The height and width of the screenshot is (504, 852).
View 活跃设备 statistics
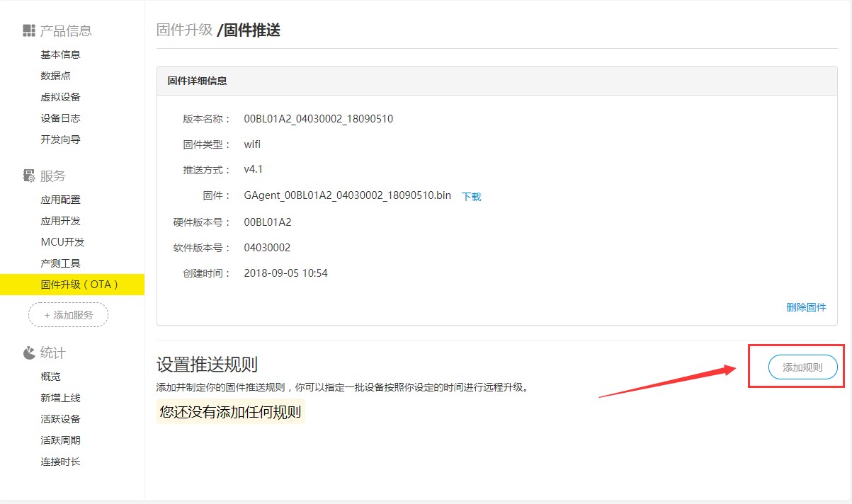pos(60,419)
